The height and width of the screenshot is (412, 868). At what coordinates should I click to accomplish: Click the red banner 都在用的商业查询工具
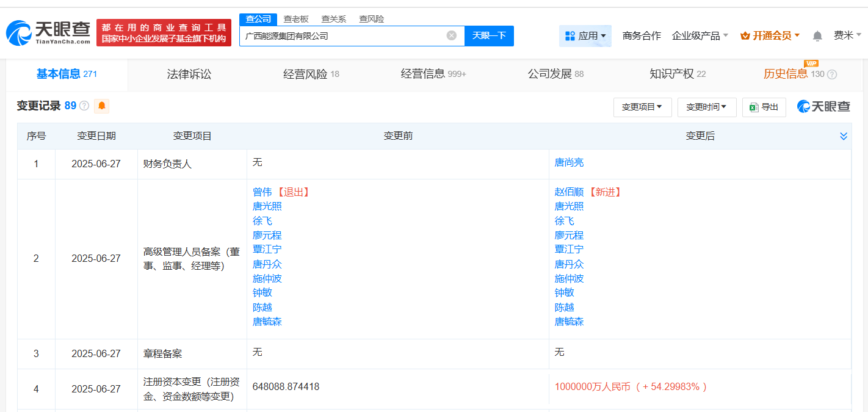point(164,32)
